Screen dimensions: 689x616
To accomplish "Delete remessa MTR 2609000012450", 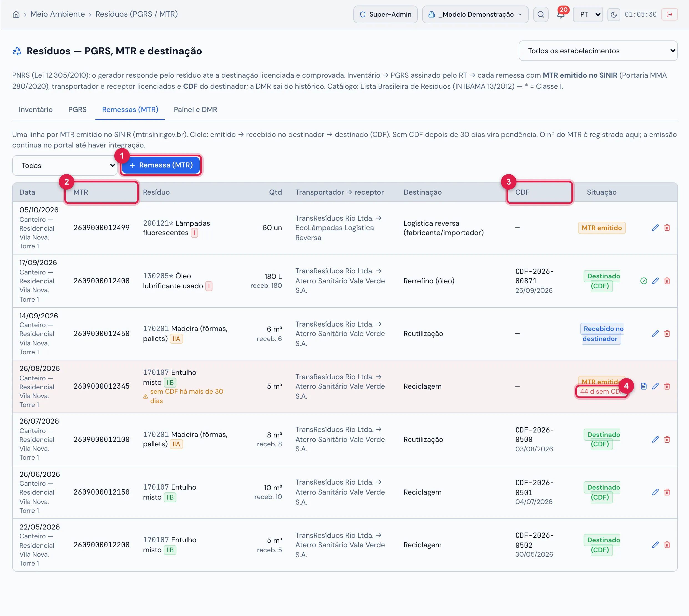I will pos(667,334).
